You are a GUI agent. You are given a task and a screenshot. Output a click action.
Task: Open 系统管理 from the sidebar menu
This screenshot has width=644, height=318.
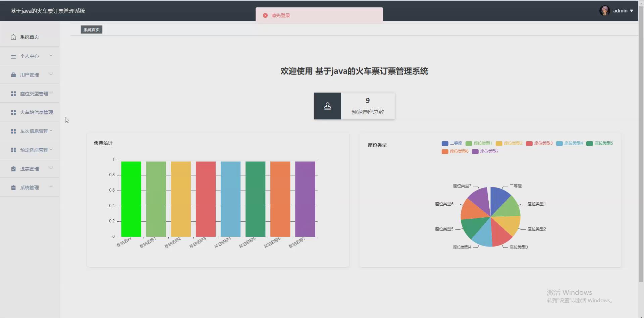pyautogui.click(x=30, y=187)
